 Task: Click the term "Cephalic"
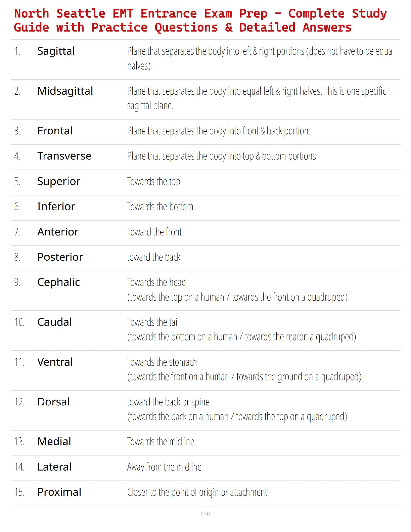click(59, 282)
